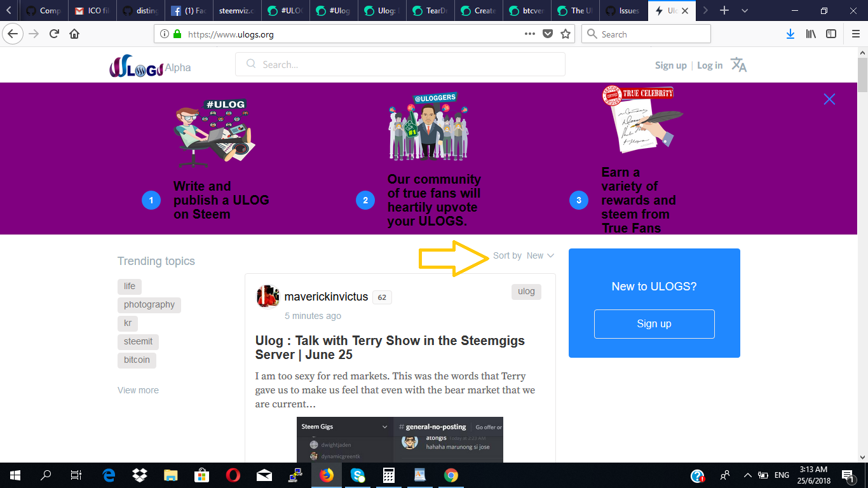Screen dimensions: 868x488
Task: List all open tabs dropdown
Action: click(745, 11)
